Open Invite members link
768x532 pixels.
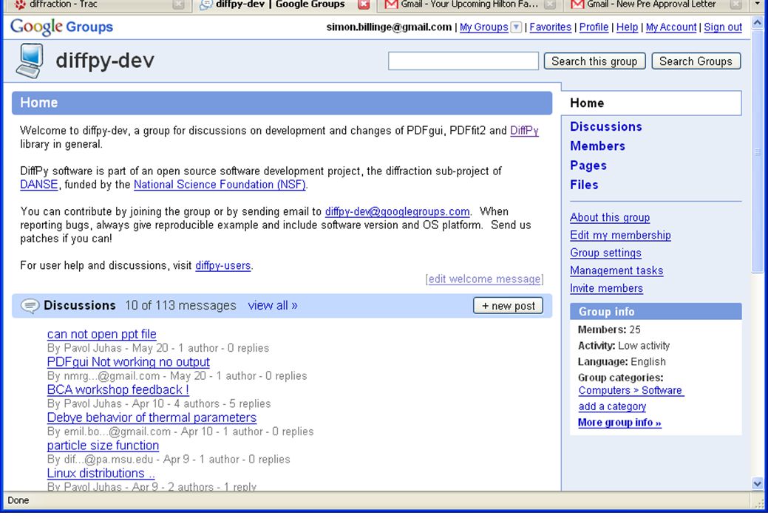point(606,288)
